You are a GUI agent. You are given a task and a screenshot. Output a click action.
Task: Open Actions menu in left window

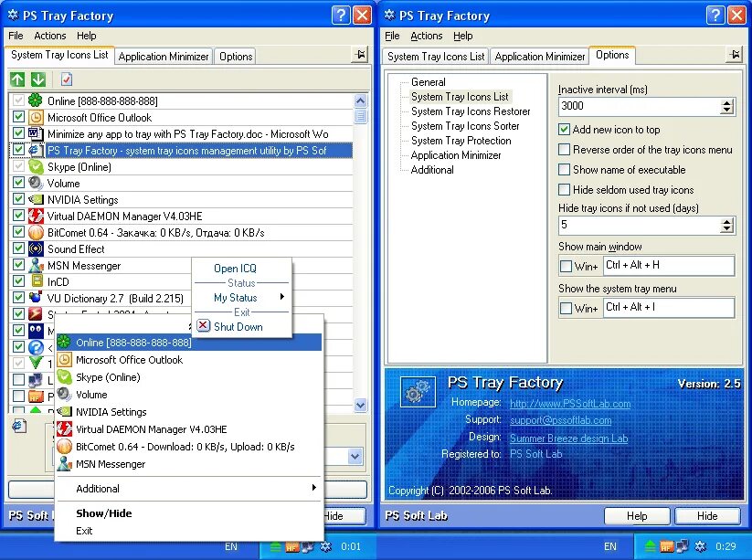(x=50, y=36)
